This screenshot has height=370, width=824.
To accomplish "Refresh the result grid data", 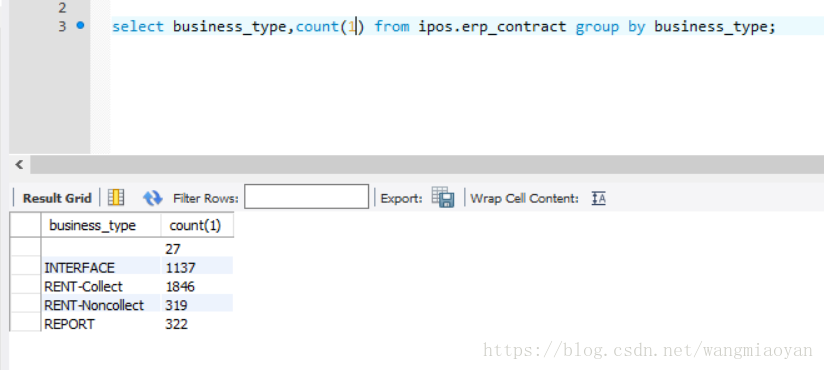I will [152, 198].
